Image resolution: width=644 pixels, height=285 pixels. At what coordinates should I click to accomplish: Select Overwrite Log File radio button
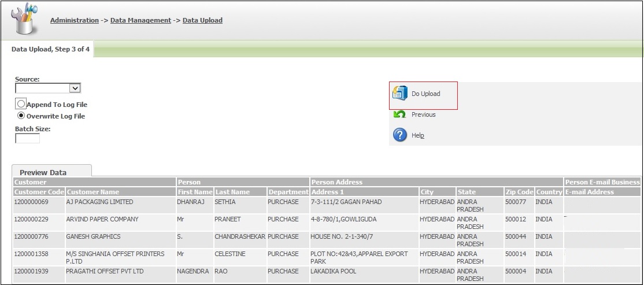pyautogui.click(x=21, y=116)
